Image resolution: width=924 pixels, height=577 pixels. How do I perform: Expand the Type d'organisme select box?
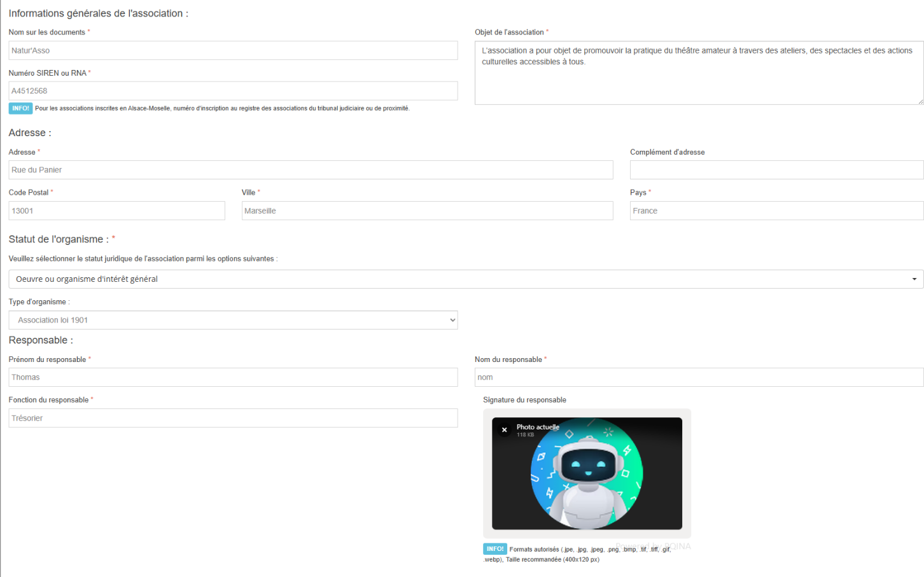(x=233, y=320)
